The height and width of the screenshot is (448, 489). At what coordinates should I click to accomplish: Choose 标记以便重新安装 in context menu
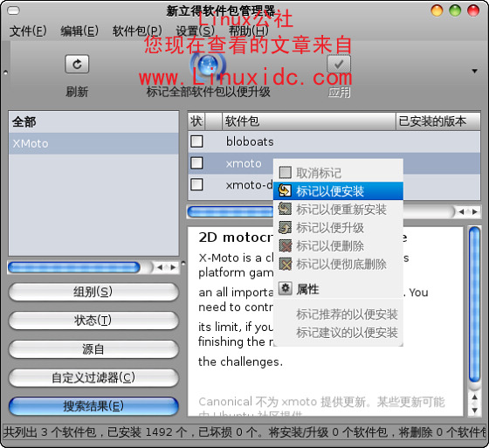338,210
